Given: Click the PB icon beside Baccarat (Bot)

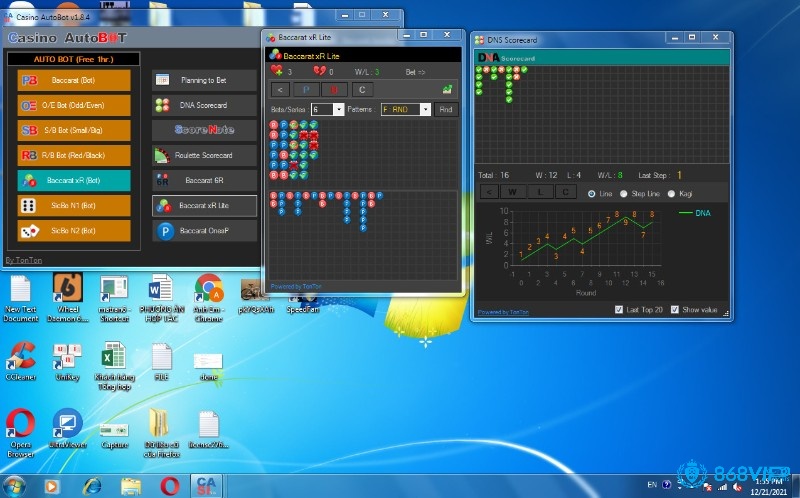Looking at the screenshot, I should point(29,80).
